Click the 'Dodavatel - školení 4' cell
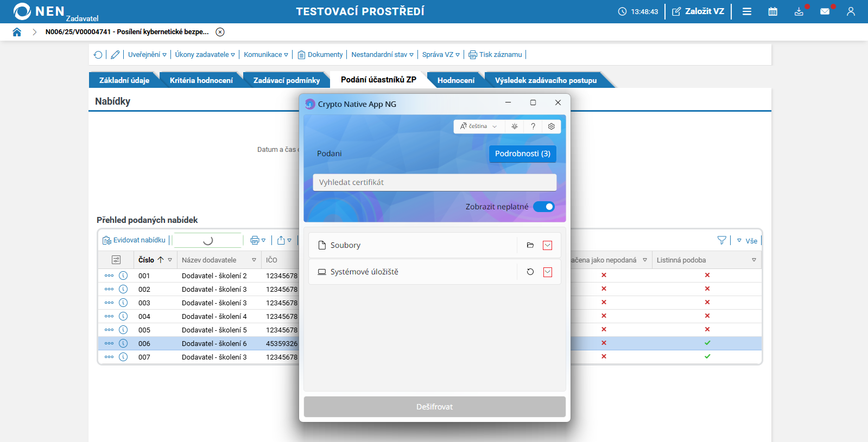The width and height of the screenshot is (868, 442). click(214, 317)
